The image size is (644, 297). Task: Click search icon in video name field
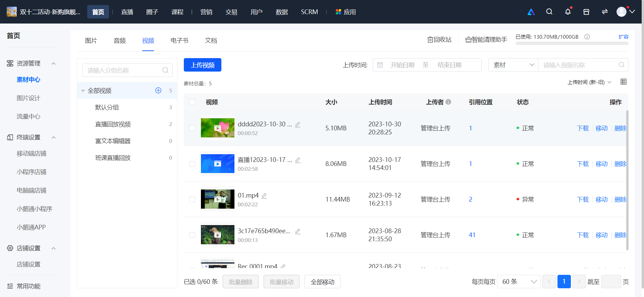coord(622,65)
